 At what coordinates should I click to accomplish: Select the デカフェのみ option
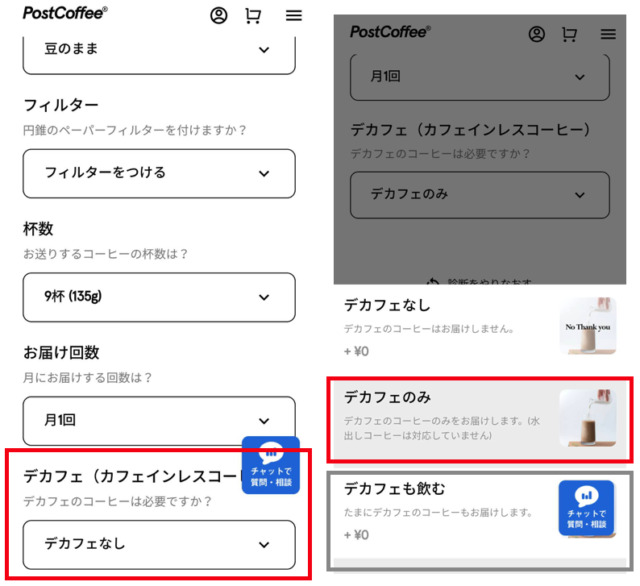tap(480, 420)
